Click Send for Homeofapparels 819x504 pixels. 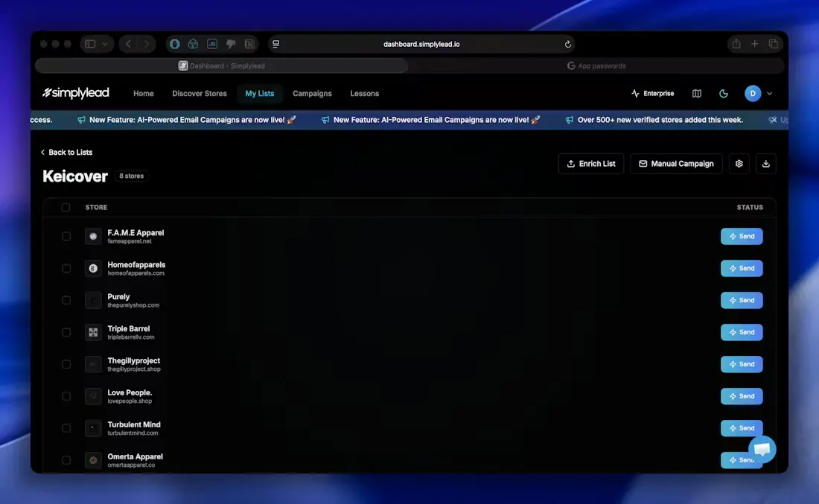pyautogui.click(x=742, y=268)
